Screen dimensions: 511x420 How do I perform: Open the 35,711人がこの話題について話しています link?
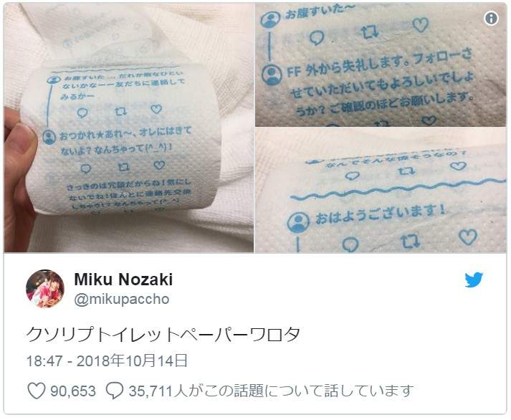pyautogui.click(x=271, y=391)
